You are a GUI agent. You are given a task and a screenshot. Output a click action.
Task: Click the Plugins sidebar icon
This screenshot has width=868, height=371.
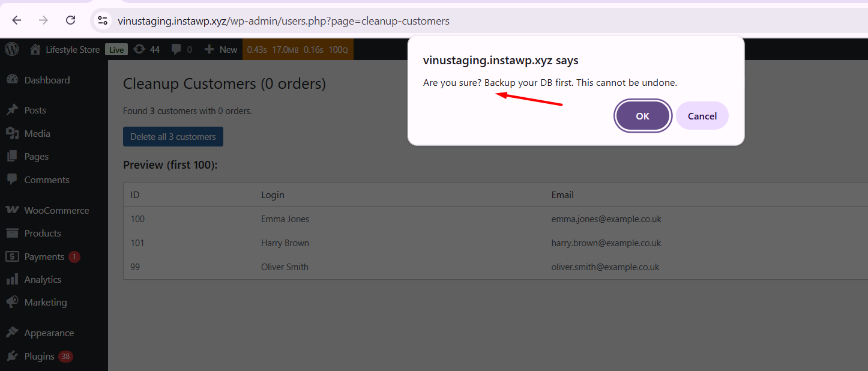[12, 356]
